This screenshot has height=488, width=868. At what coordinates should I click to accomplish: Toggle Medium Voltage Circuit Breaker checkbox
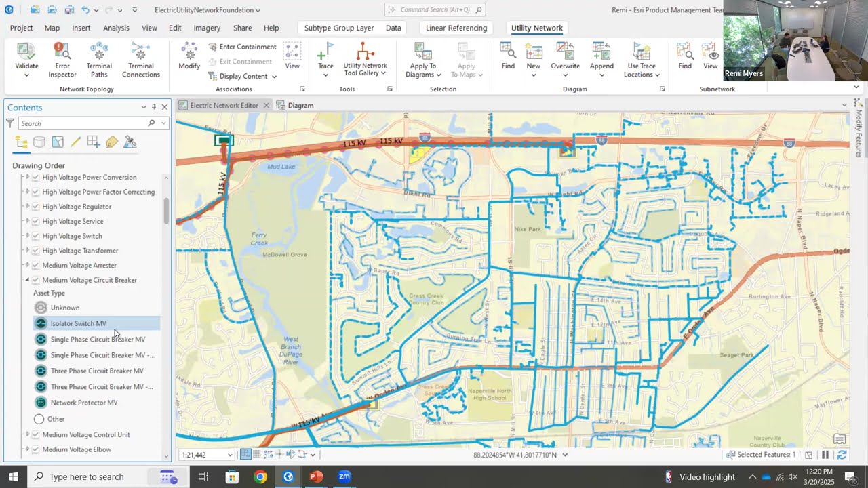click(x=36, y=280)
